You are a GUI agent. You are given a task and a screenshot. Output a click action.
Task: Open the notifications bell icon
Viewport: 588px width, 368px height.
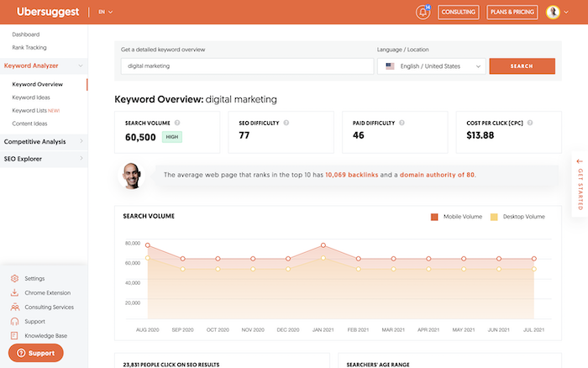tap(423, 12)
